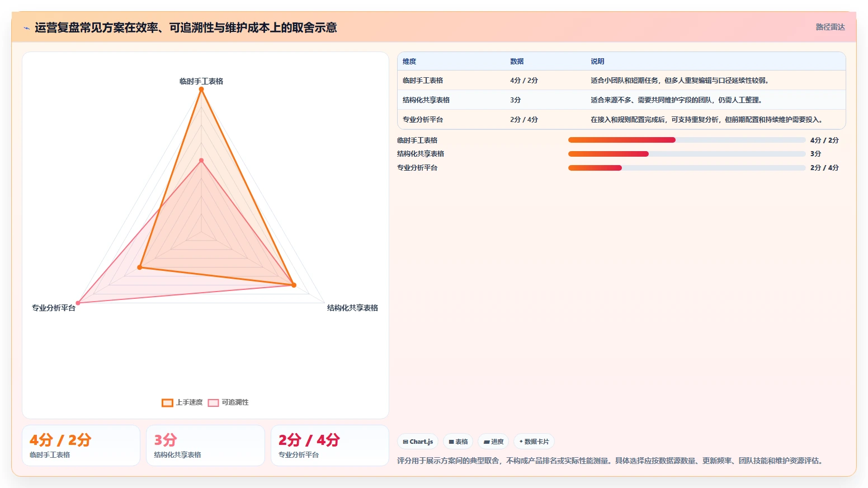Open the 4分 / 2分 临时手工表格 stat card

pos(81,445)
